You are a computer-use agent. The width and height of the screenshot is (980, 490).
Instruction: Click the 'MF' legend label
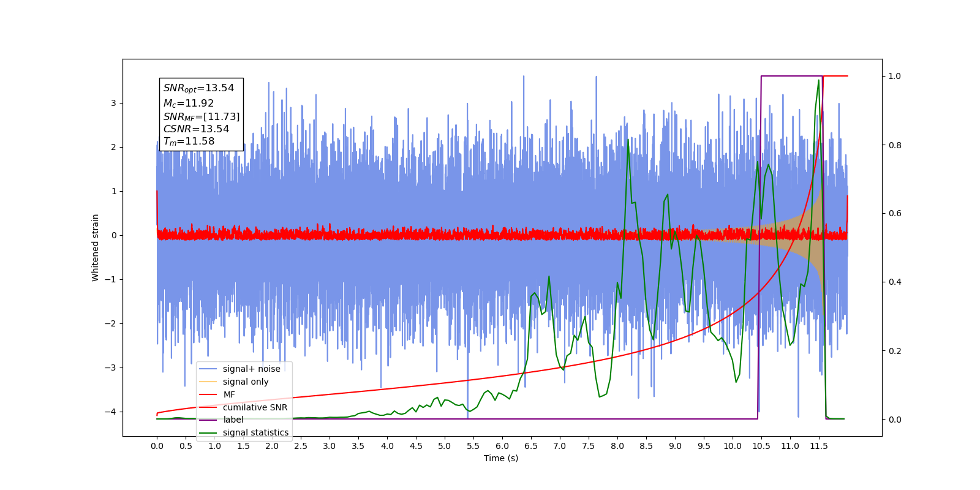point(229,394)
